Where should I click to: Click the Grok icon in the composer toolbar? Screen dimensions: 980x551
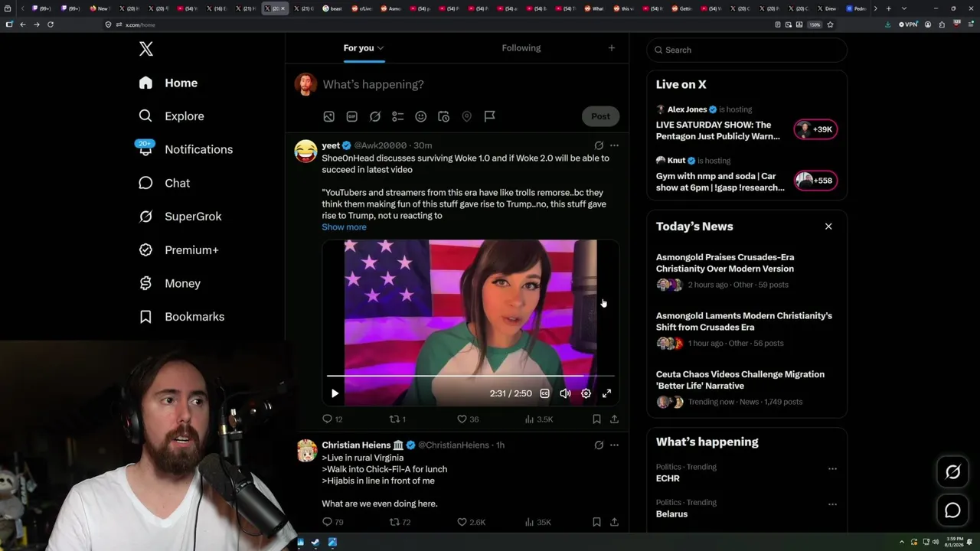[x=375, y=116]
